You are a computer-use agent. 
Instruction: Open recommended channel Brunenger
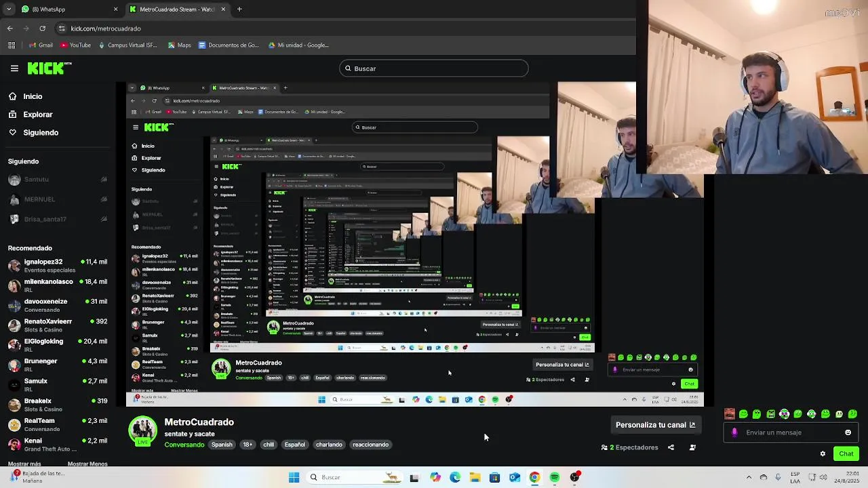tap(58, 365)
